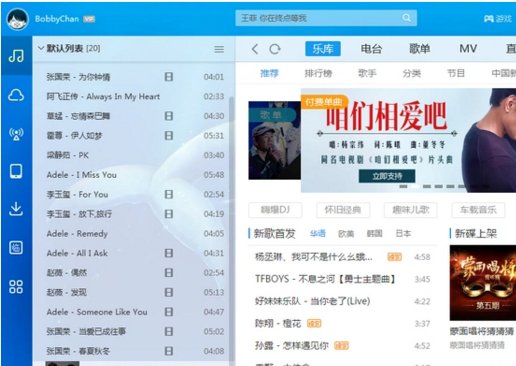Click MV icon for Adele - Someone Like You

point(169,312)
